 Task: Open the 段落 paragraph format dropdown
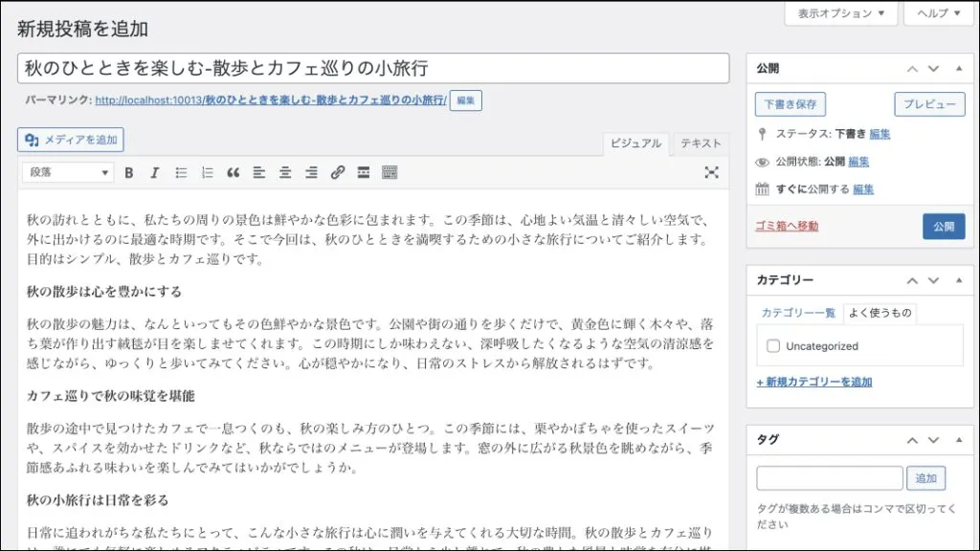click(68, 172)
